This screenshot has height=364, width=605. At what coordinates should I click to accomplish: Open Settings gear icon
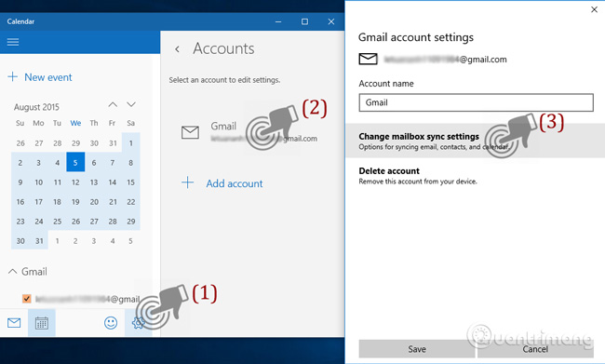[138, 323]
